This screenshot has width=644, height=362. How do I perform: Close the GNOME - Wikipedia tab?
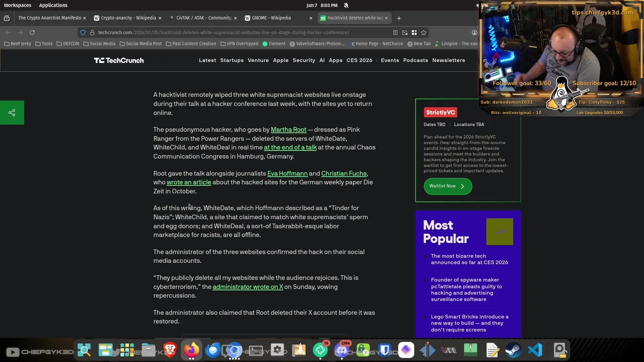(x=310, y=18)
